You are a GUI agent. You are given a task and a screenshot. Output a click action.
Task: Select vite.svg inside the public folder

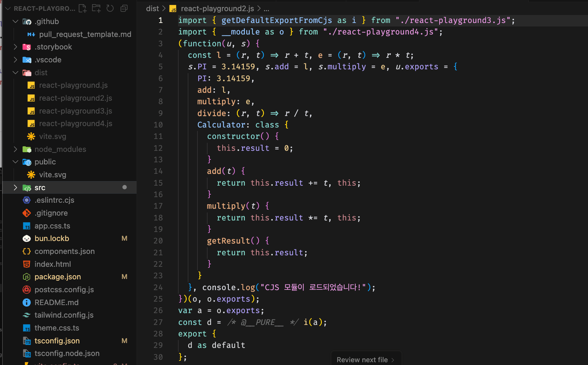tap(52, 175)
